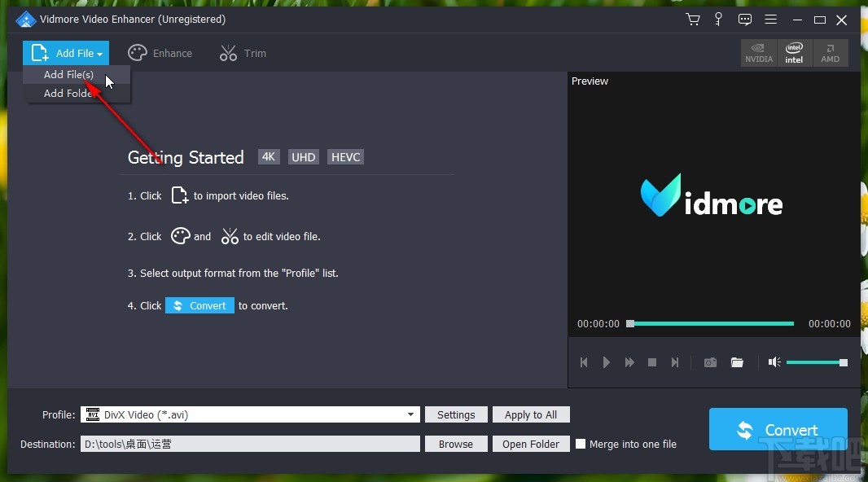
Task: Click the Destination path field
Action: (x=250, y=444)
